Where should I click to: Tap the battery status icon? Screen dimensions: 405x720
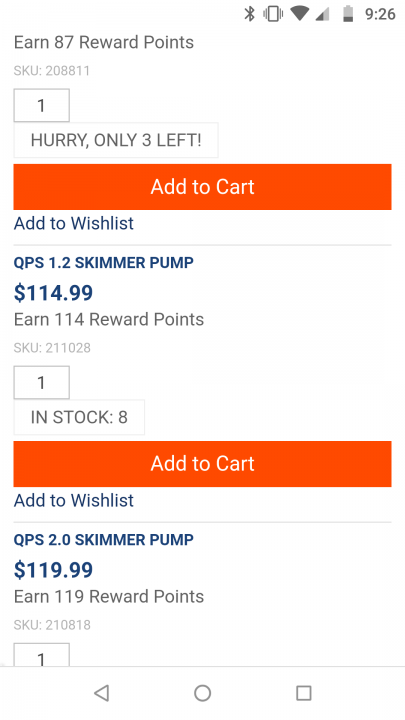(349, 14)
